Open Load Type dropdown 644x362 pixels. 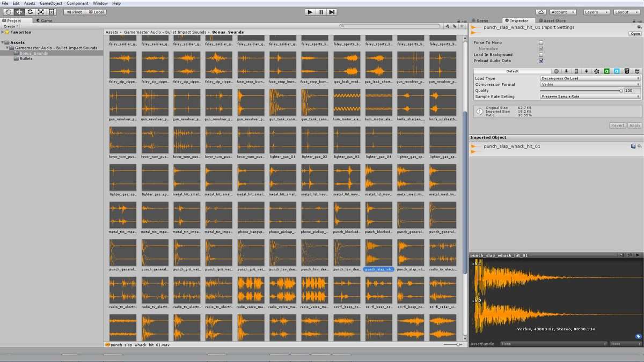(590, 78)
